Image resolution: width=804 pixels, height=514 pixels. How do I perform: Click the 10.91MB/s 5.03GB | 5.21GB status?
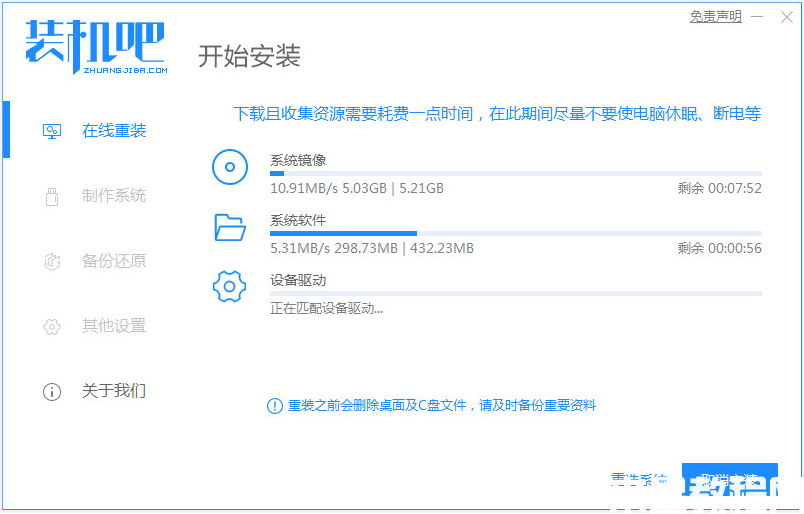coord(357,189)
